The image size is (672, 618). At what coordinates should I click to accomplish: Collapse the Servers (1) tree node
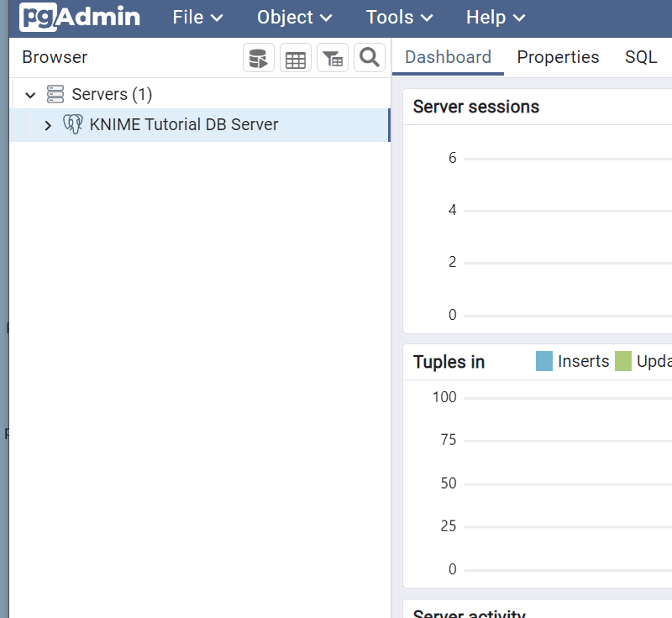(x=30, y=95)
